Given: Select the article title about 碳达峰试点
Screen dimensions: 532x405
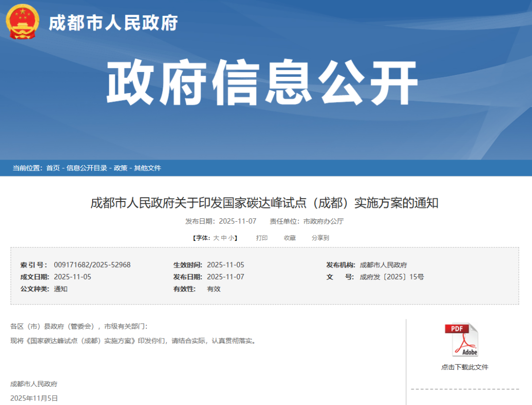Looking at the screenshot, I should (266, 202).
